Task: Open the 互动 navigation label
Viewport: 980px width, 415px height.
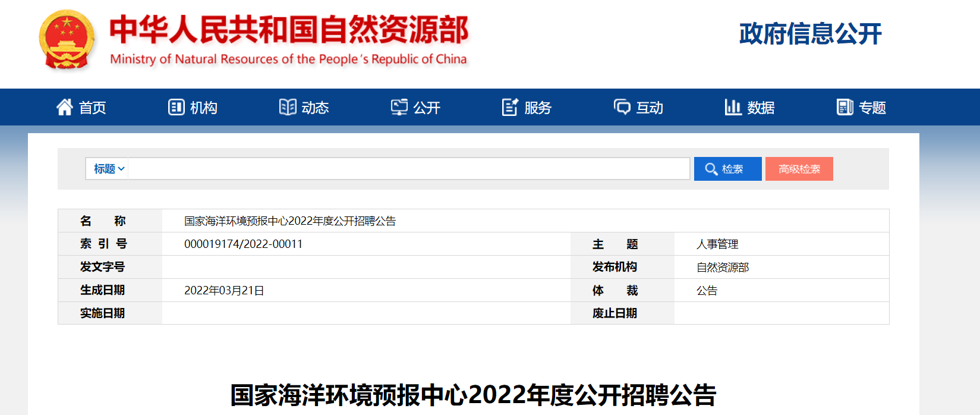Action: [x=650, y=108]
